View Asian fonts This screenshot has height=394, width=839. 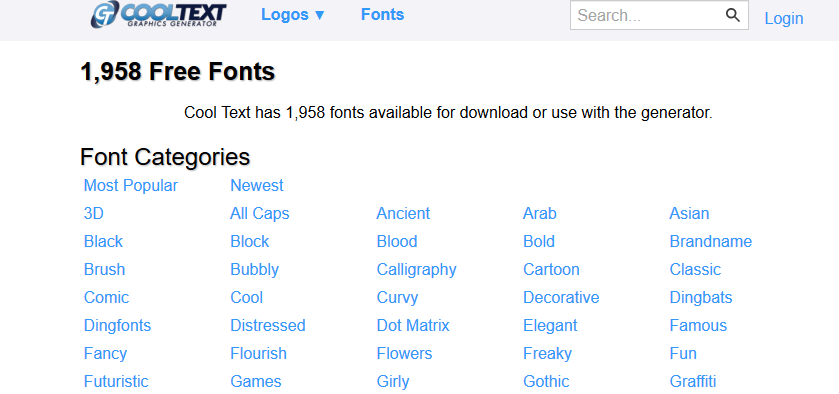[689, 214]
